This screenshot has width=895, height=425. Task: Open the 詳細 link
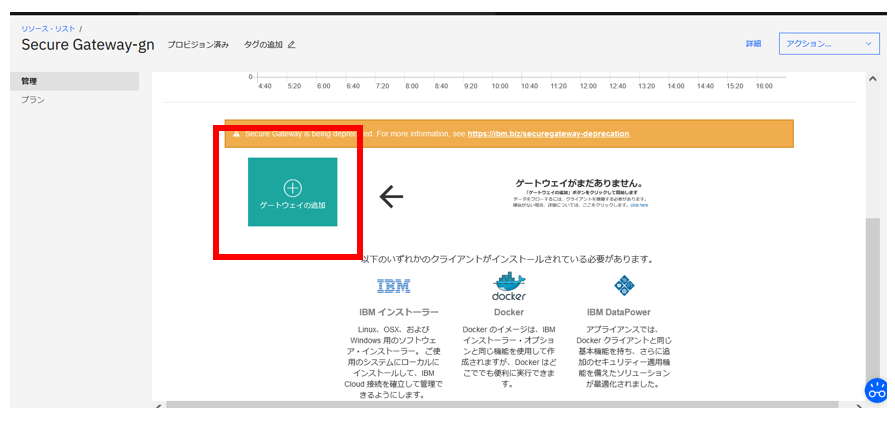tap(753, 44)
